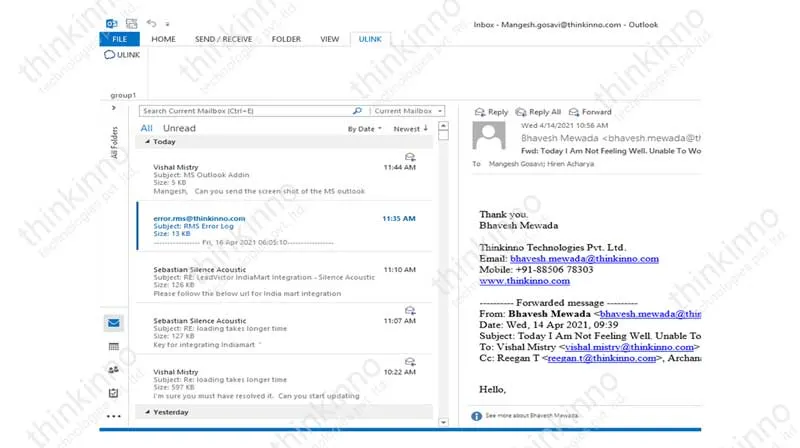Image resolution: width=800 pixels, height=448 pixels.
Task: Click replied icon on 11:07 AM message
Action: tap(410, 310)
